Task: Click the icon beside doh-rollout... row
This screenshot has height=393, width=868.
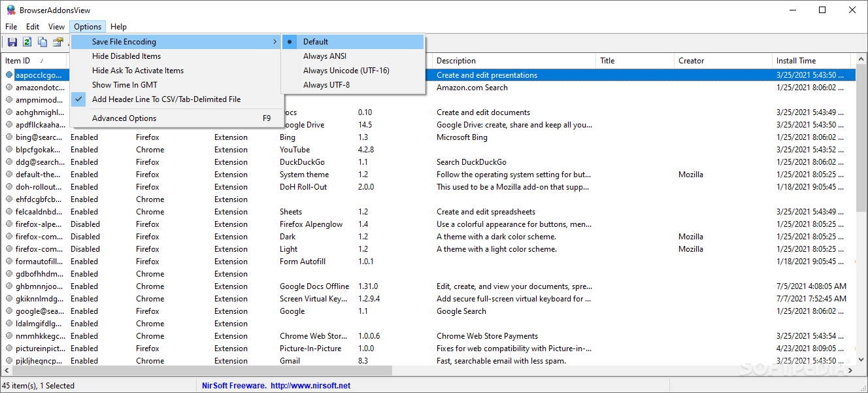Action: click(x=9, y=187)
